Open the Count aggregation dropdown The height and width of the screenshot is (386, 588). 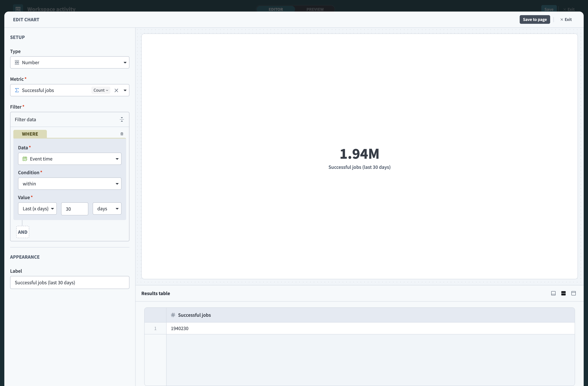tap(101, 90)
